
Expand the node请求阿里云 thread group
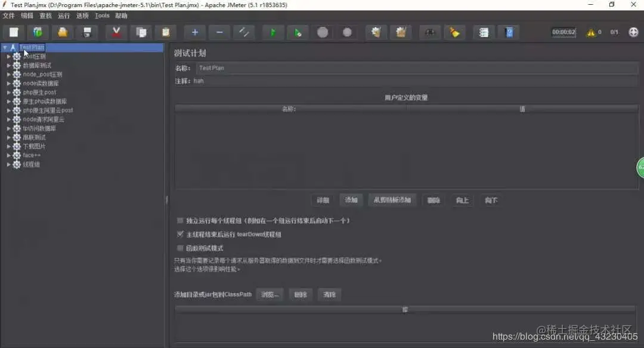[x=8, y=119]
